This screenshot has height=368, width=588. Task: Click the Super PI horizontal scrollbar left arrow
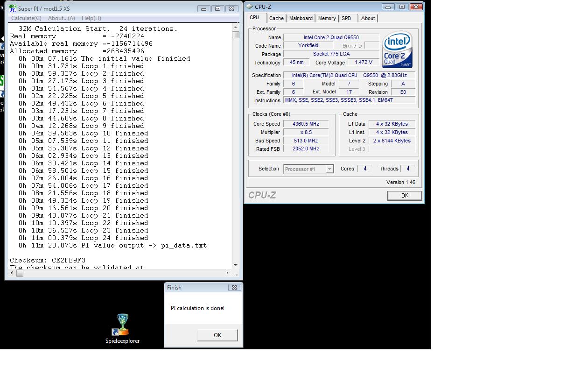click(13, 273)
